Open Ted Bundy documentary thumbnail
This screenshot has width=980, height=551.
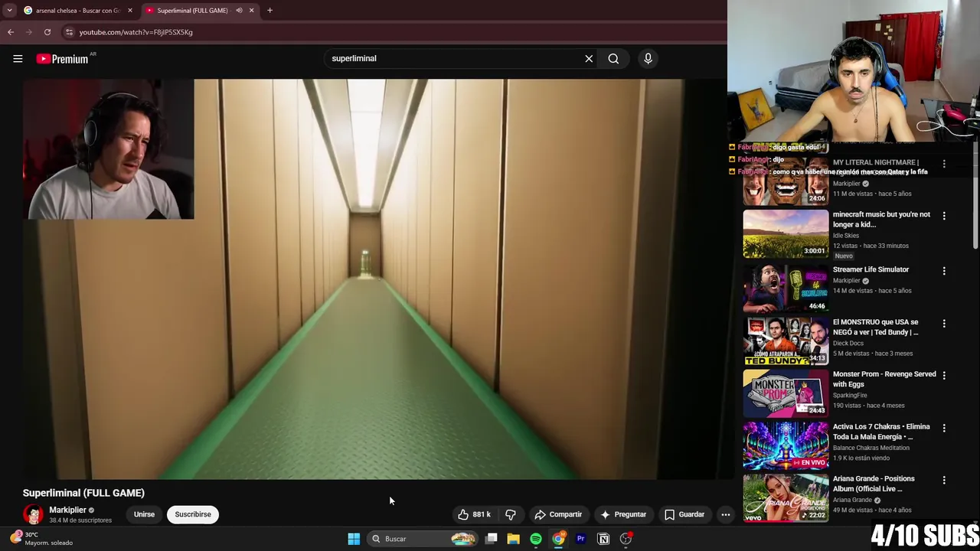coord(786,341)
